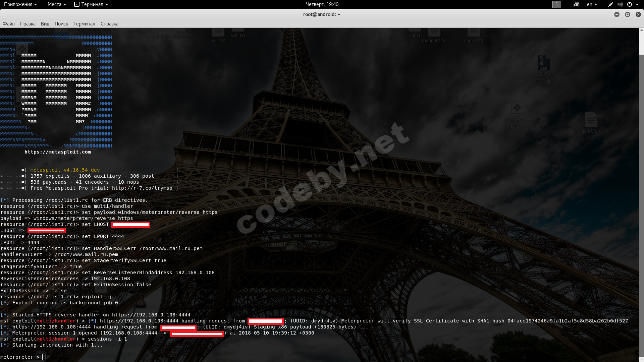Open the Места places dropdown
Viewport: 644px width, 362px height.
tap(57, 4)
